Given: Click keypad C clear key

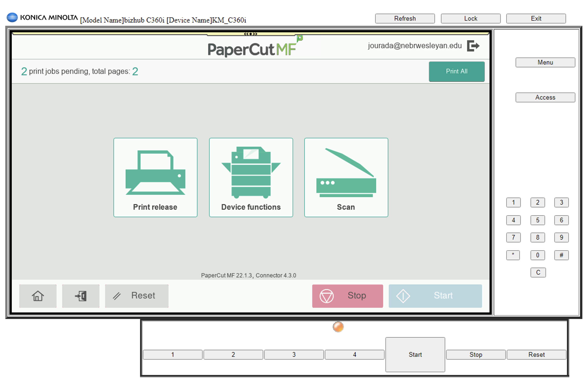Looking at the screenshot, I should pos(538,273).
